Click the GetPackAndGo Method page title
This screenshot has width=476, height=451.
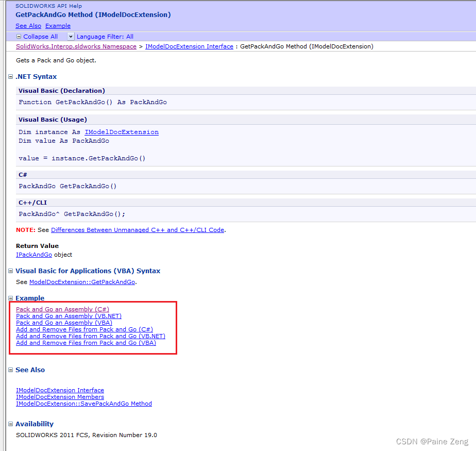coord(93,14)
